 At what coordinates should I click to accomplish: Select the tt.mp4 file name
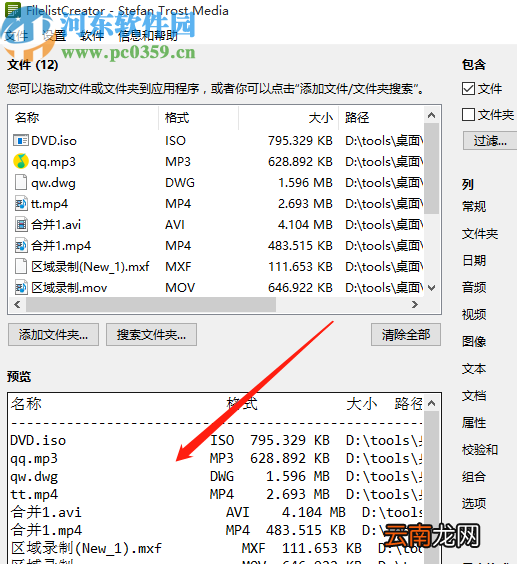(x=49, y=204)
